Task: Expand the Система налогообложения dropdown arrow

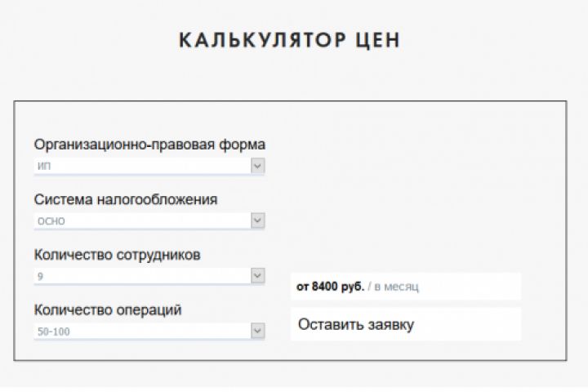Action: pos(257,220)
